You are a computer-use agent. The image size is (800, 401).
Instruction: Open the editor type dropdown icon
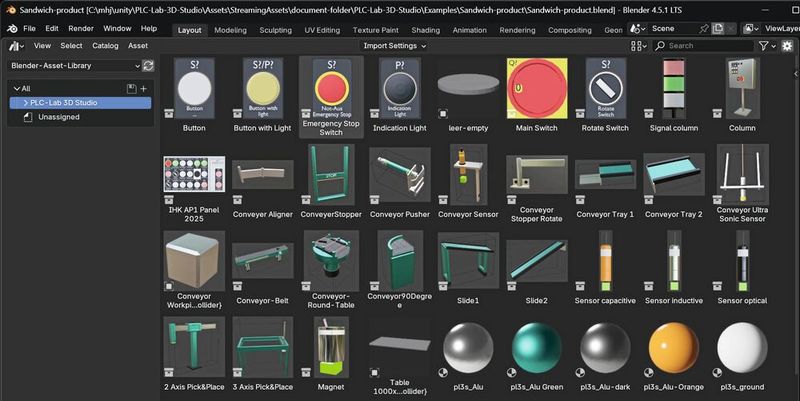click(16, 46)
